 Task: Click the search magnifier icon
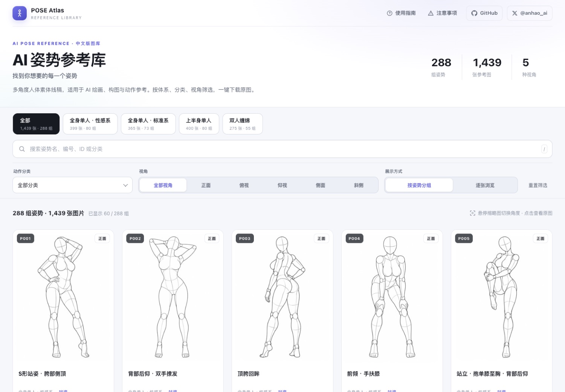(x=22, y=149)
